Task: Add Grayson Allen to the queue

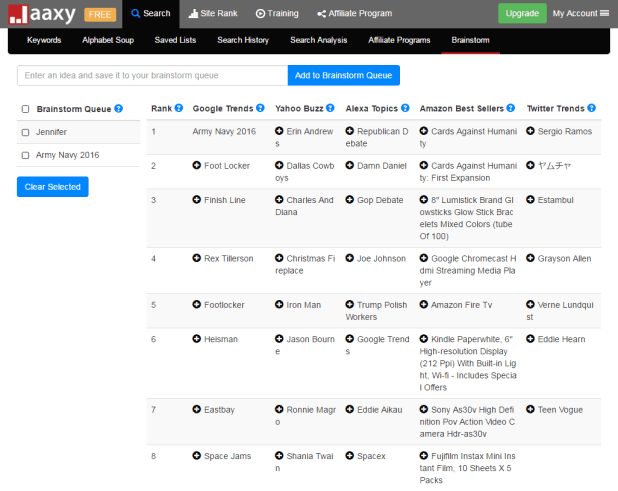Action: click(x=531, y=258)
